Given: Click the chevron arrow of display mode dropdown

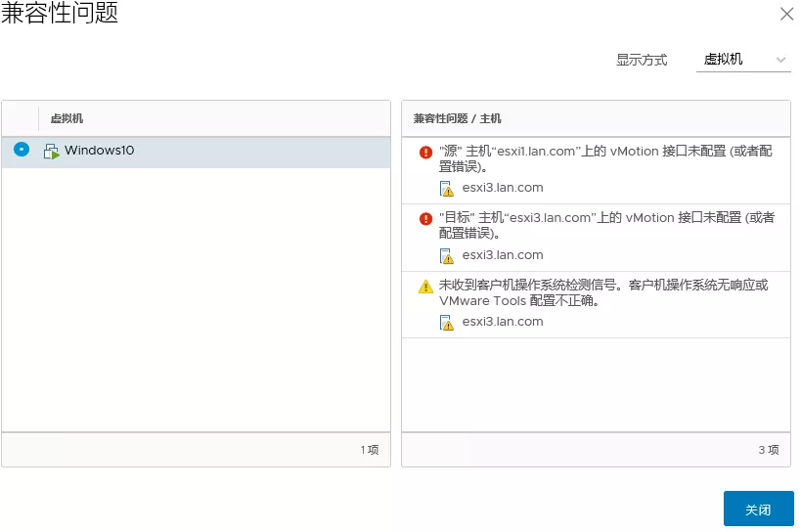Looking at the screenshot, I should [780, 60].
